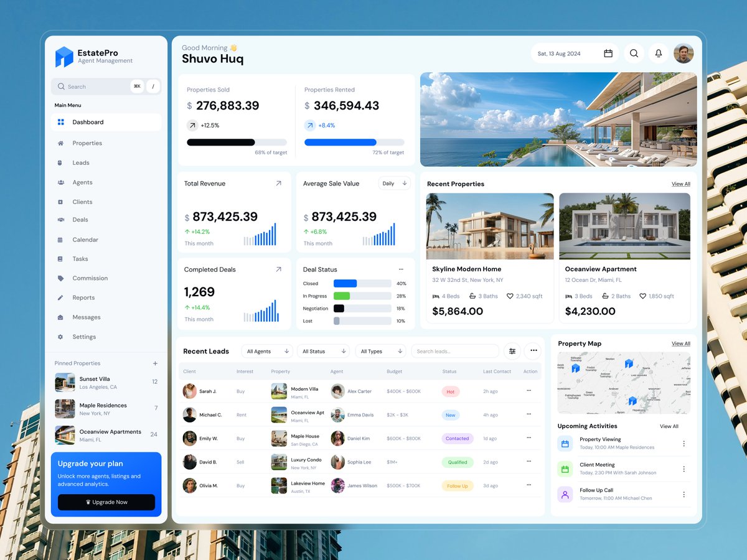Open the pinned Sunset Villa property
Screen dimensions: 747x560
coord(106,382)
